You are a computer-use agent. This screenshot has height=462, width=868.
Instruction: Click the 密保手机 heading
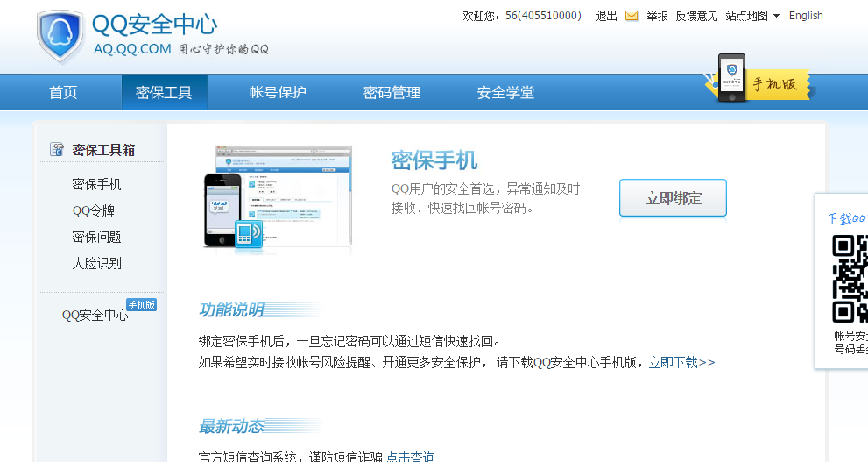434,160
